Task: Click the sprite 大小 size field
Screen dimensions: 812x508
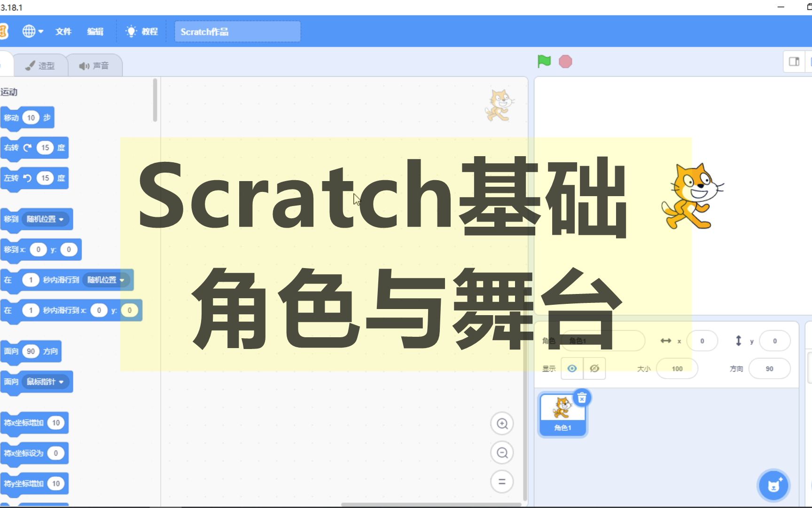Action: (677, 369)
